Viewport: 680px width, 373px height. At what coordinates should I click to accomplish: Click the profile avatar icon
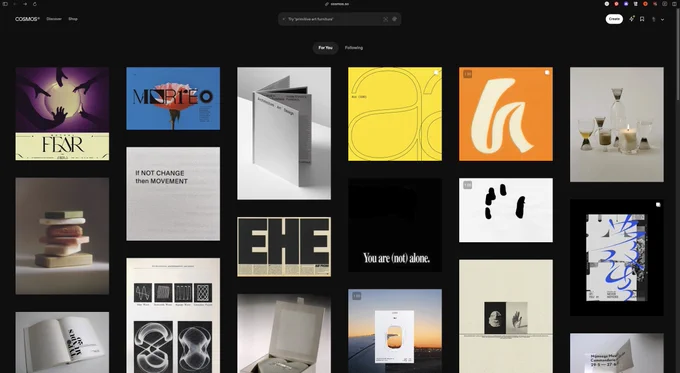654,20
